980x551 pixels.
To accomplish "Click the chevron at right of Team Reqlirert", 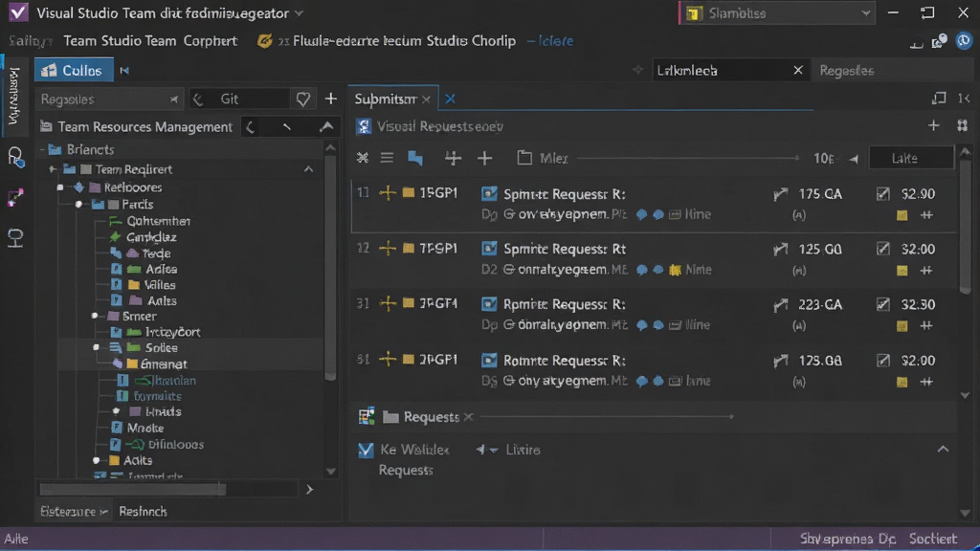I will click(x=309, y=169).
